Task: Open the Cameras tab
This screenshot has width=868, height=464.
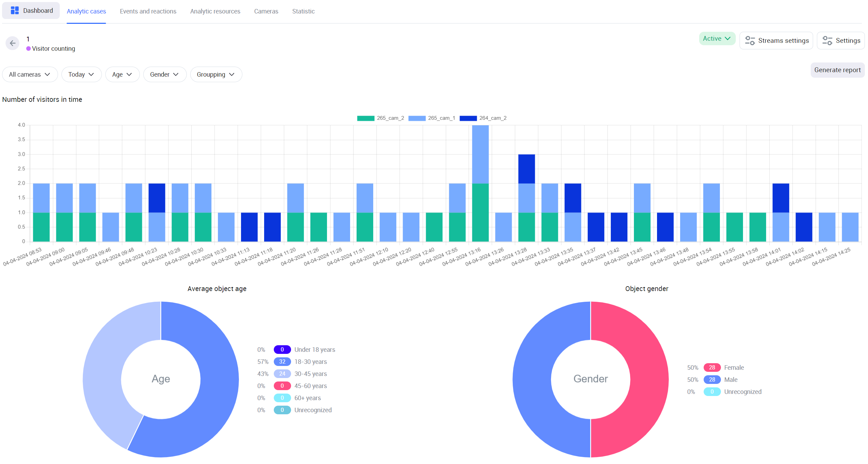Action: click(266, 11)
